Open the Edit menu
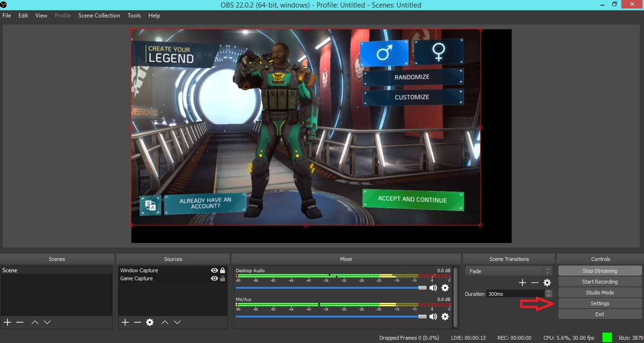 point(23,16)
